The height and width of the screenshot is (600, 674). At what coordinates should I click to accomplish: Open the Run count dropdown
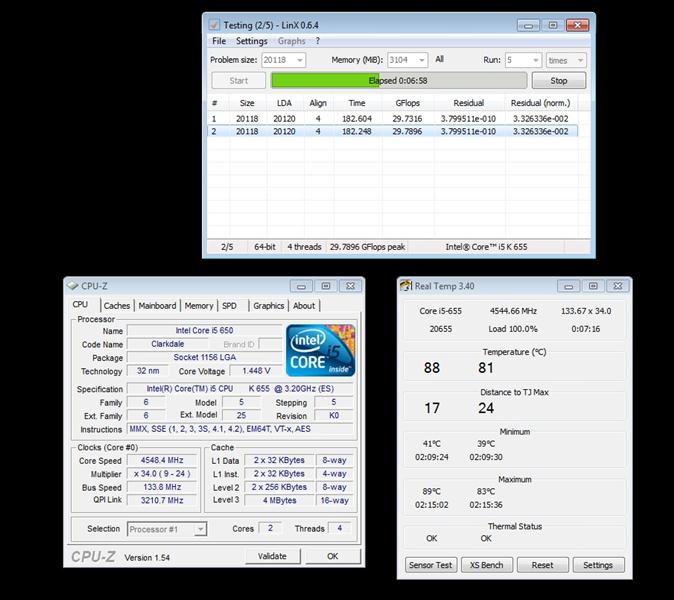point(534,60)
